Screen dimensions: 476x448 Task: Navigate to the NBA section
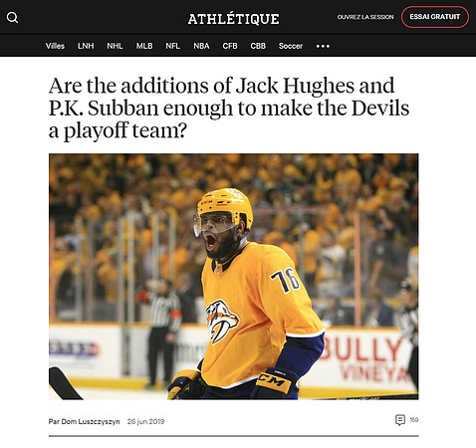click(201, 46)
